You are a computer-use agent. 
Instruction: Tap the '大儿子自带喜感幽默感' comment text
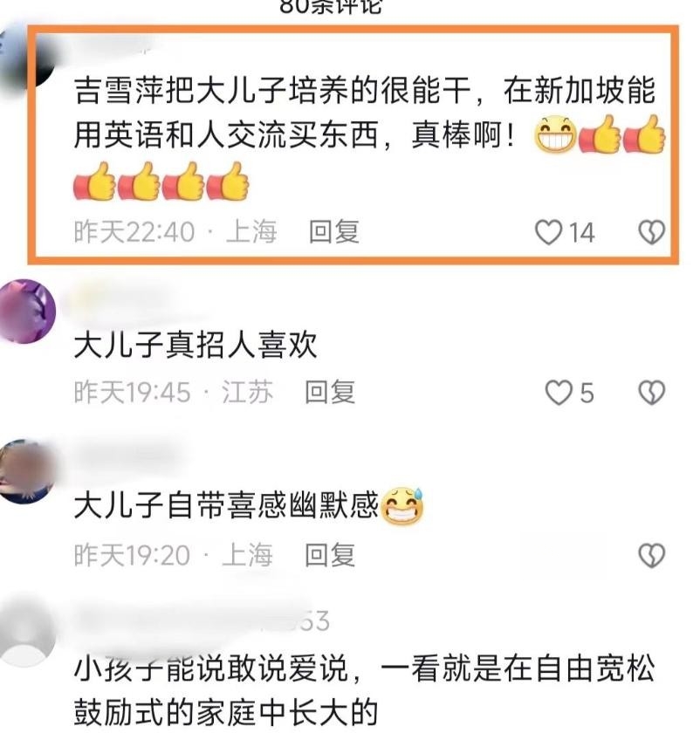click(x=249, y=506)
